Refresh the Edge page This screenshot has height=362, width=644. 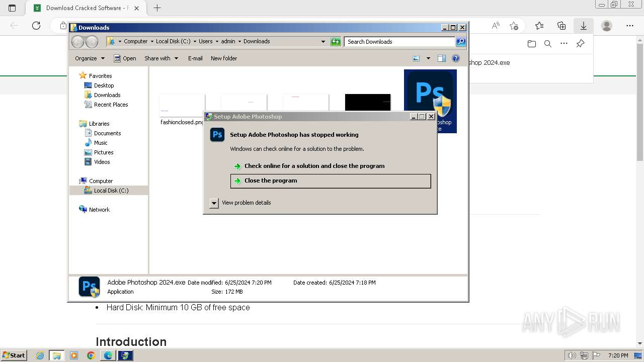click(36, 26)
